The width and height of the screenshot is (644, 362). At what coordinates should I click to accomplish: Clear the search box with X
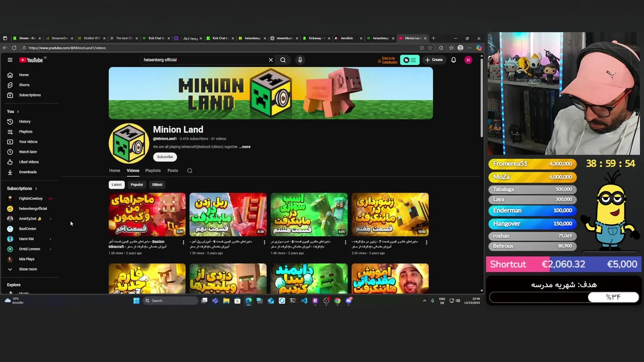[271, 60]
